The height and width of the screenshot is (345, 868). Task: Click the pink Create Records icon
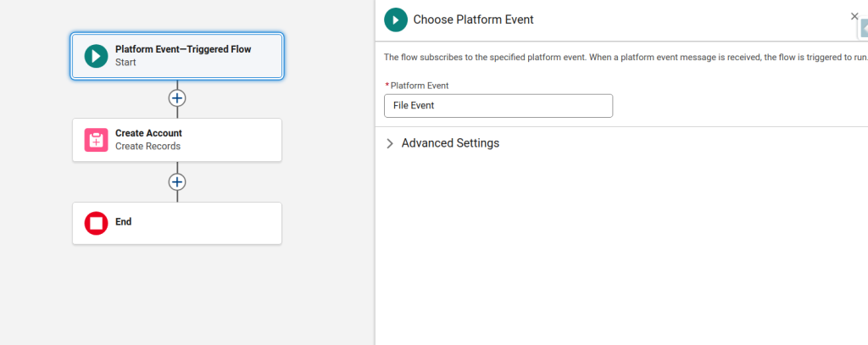[97, 140]
